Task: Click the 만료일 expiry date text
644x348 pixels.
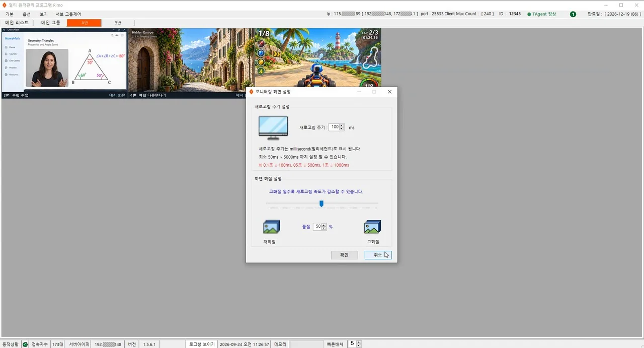Action: click(614, 14)
